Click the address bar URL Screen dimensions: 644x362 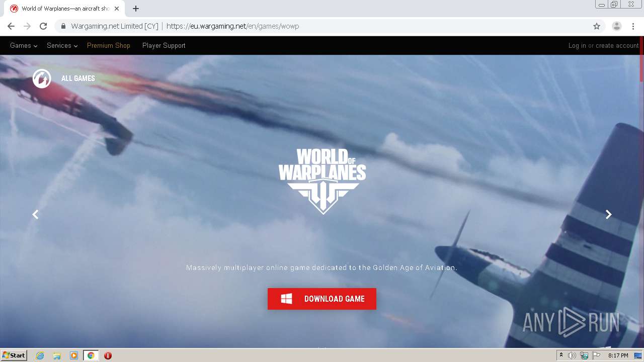(x=232, y=26)
